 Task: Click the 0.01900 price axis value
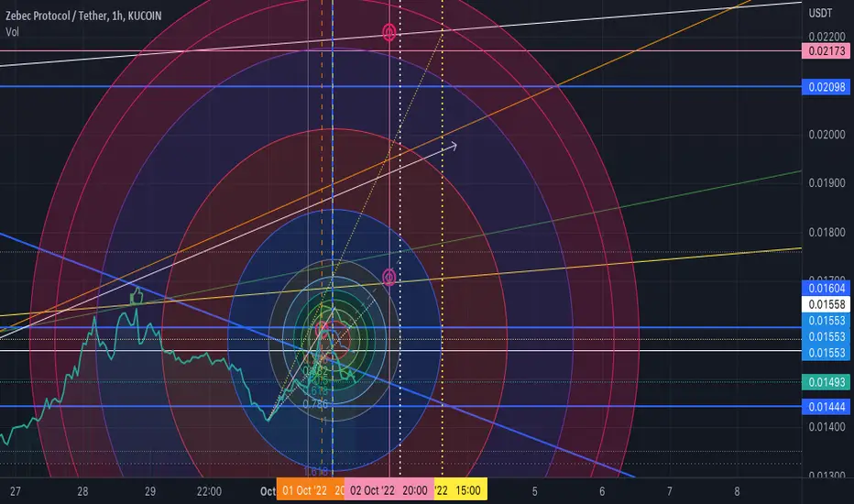click(x=827, y=183)
